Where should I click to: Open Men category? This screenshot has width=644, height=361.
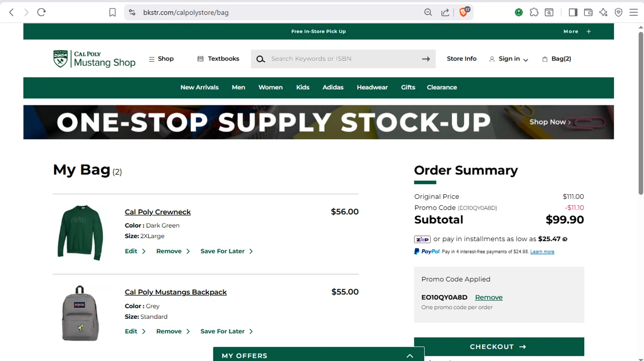(238, 87)
